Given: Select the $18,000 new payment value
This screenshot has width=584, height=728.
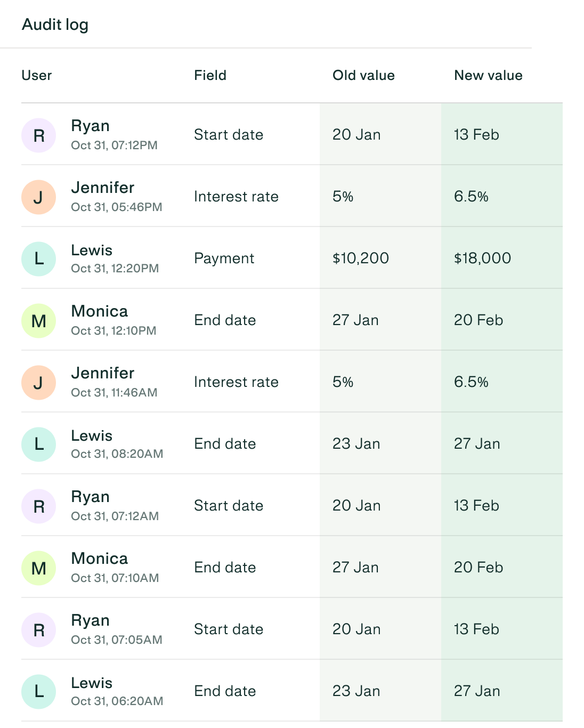Looking at the screenshot, I should 482,258.
